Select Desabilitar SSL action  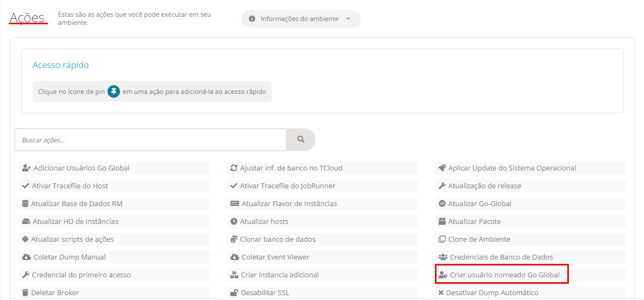point(323,292)
